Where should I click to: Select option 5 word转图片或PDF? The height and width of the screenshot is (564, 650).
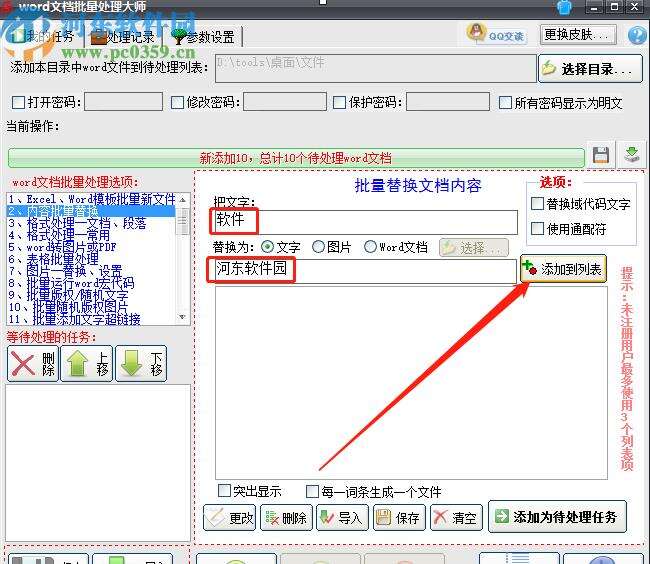[91, 247]
